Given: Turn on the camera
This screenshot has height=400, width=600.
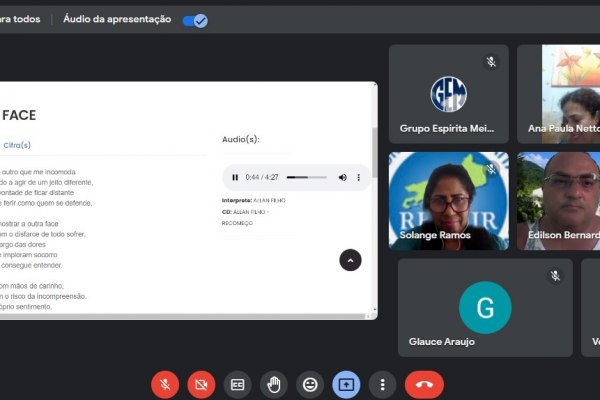Looking at the screenshot, I should 201,384.
